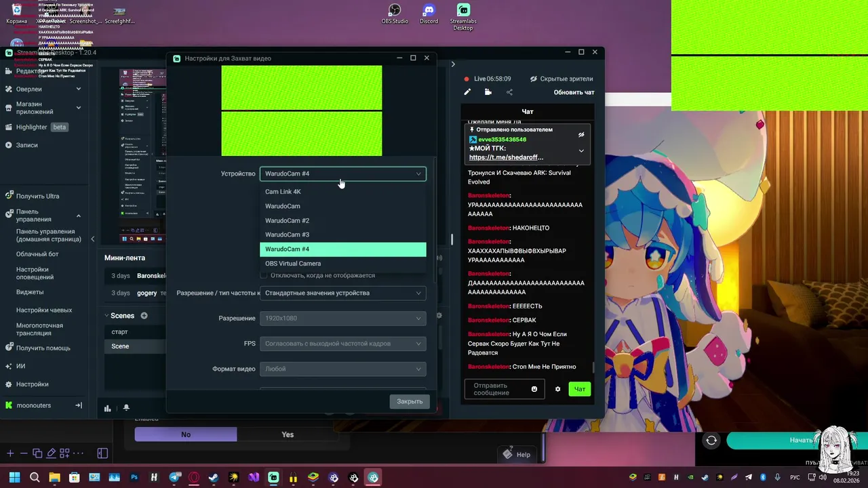Open t.me/shedaroff link in pinned message

pyautogui.click(x=506, y=157)
